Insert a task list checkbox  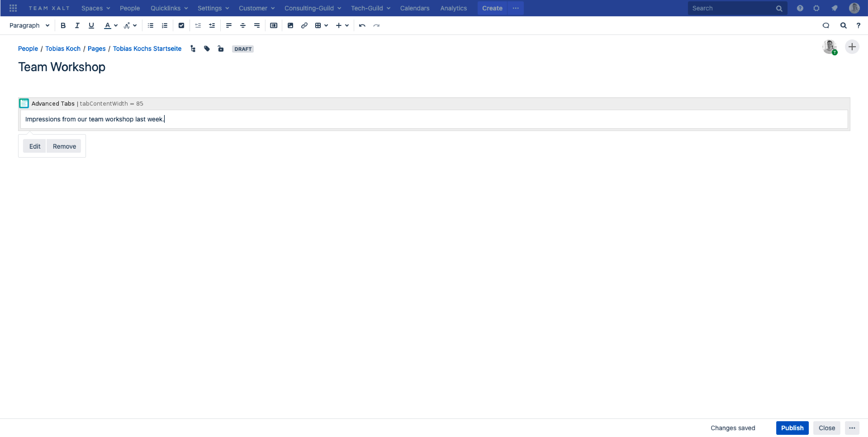[181, 25]
